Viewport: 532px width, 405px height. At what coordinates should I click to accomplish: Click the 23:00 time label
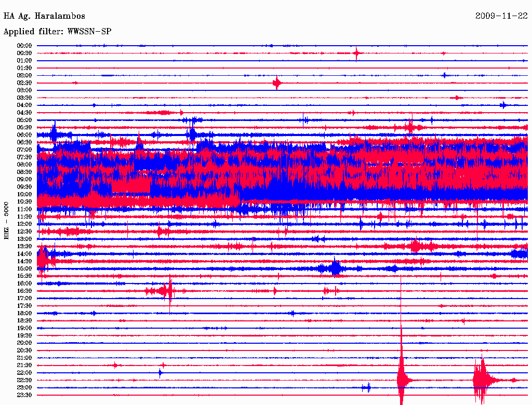[24, 388]
